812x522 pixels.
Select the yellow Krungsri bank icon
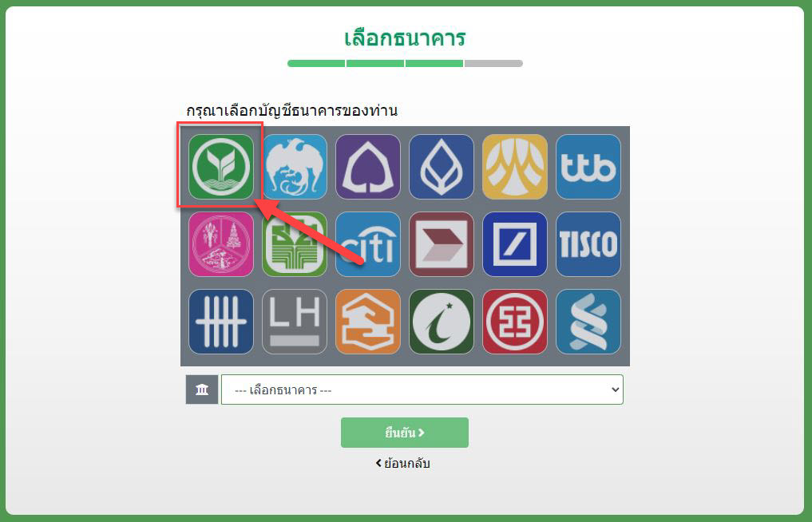click(x=515, y=167)
